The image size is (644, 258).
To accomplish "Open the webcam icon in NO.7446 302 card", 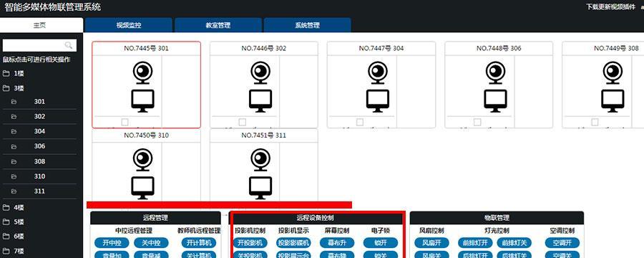I will [x=260, y=73].
